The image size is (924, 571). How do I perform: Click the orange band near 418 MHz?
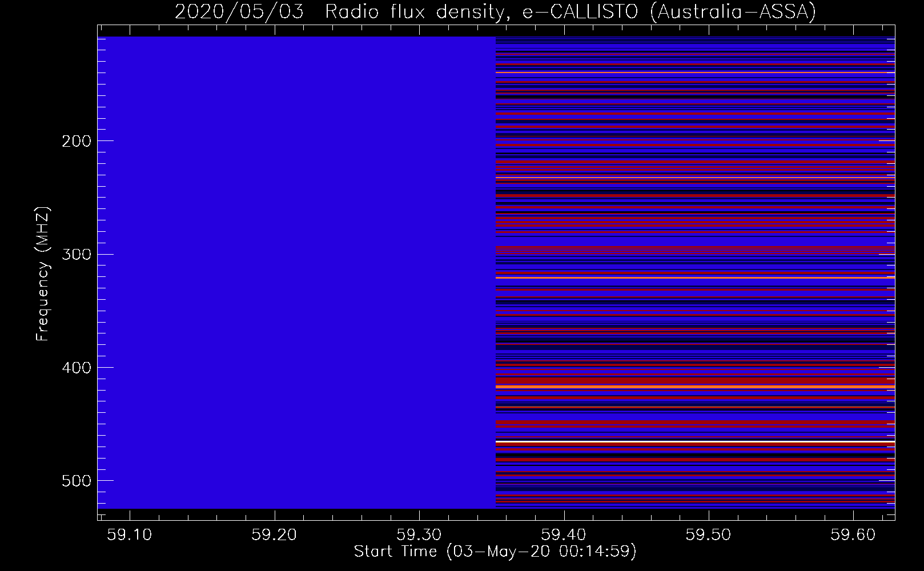click(695, 387)
